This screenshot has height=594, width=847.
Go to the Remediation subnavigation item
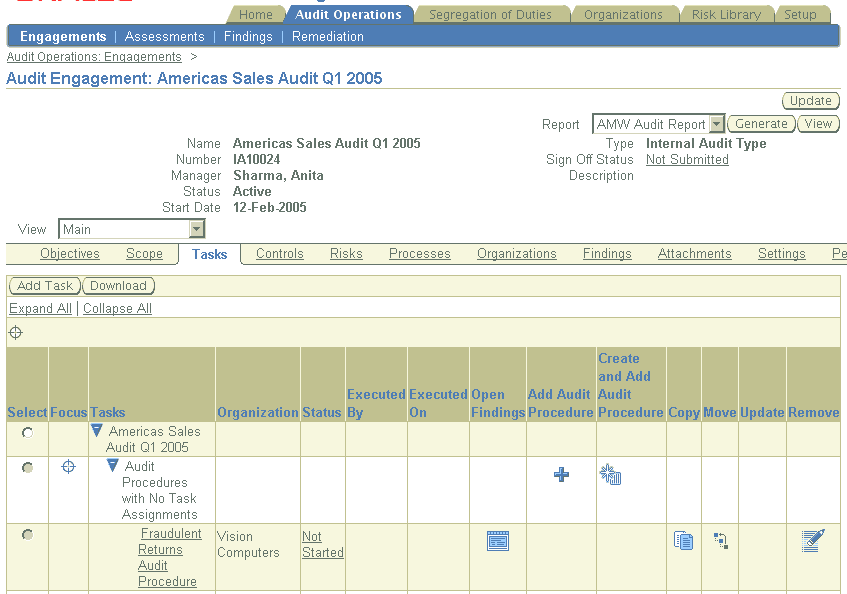click(x=328, y=37)
